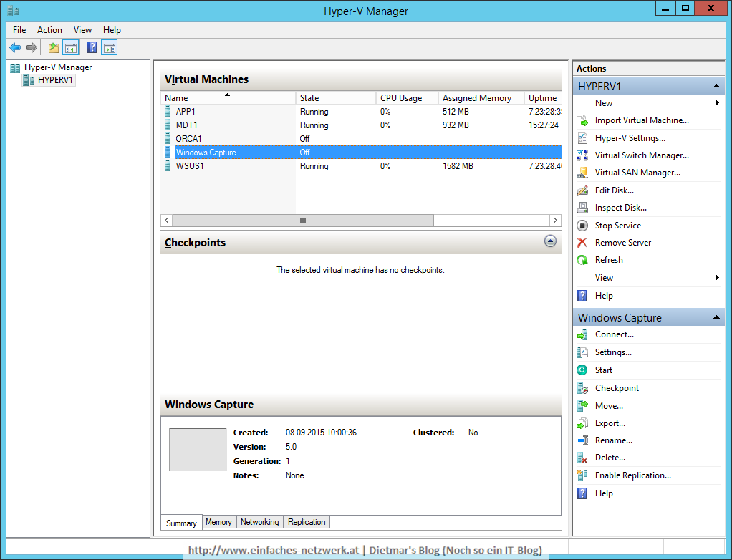Click Export action for Windows Capture
The height and width of the screenshot is (560, 732).
click(x=610, y=423)
